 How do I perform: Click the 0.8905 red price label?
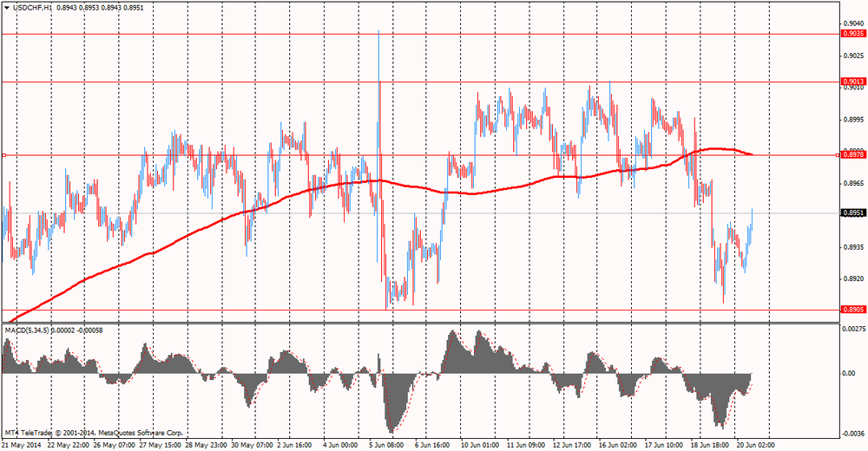(x=852, y=309)
